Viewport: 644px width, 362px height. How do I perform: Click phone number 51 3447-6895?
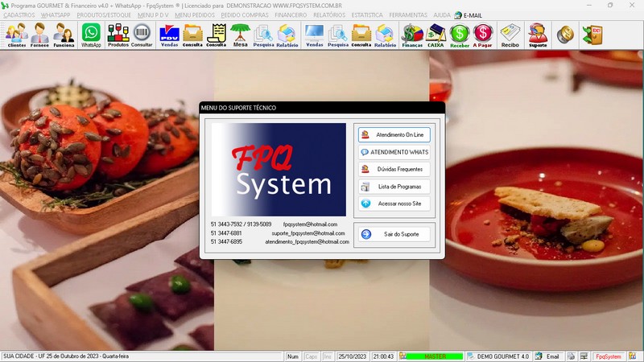coord(226,242)
